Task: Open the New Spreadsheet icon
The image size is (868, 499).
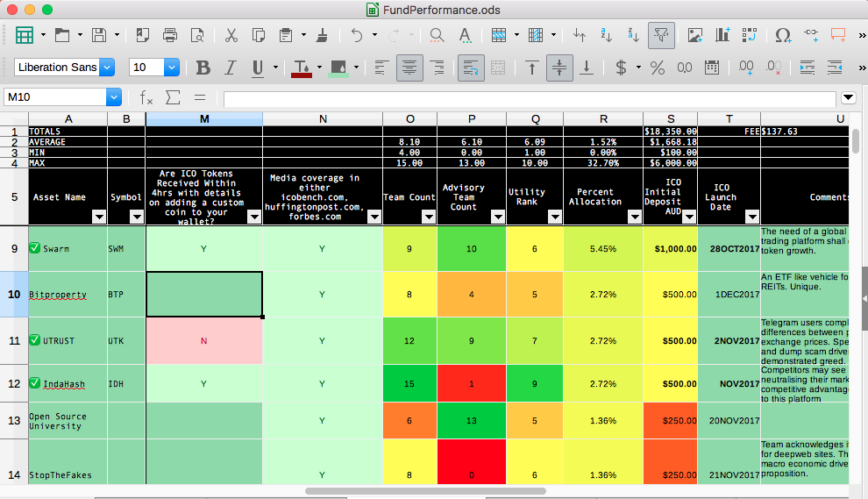Action: click(x=25, y=35)
